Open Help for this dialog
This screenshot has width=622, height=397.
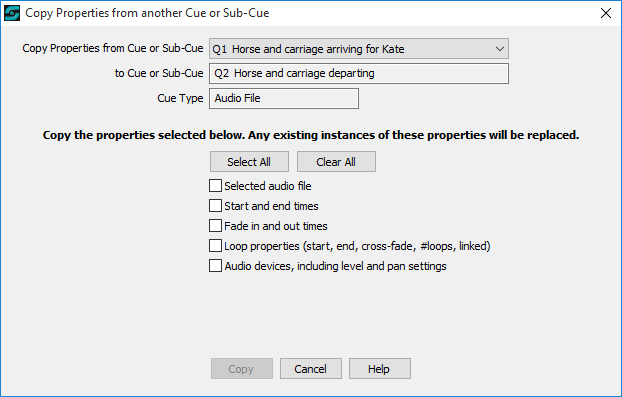coord(380,369)
